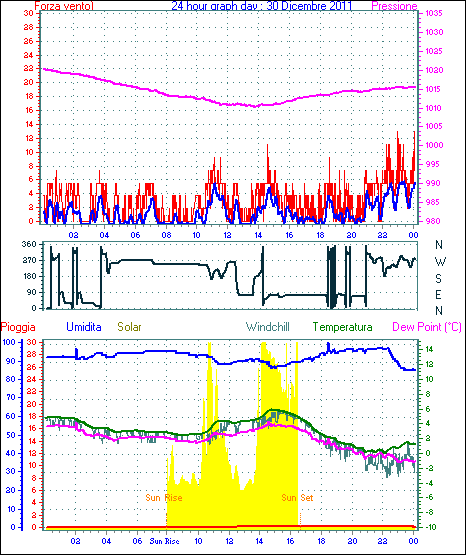
Task: Click the 100 humidity axis value
Action: (9, 342)
